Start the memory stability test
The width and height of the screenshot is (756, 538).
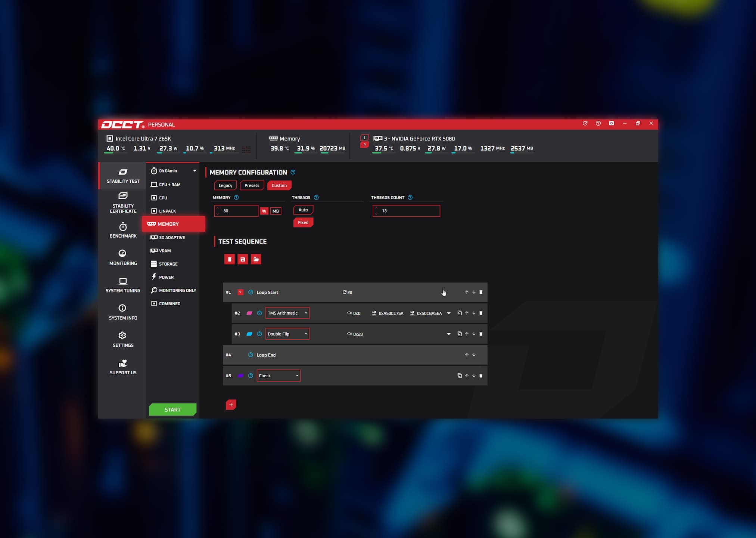(x=172, y=409)
